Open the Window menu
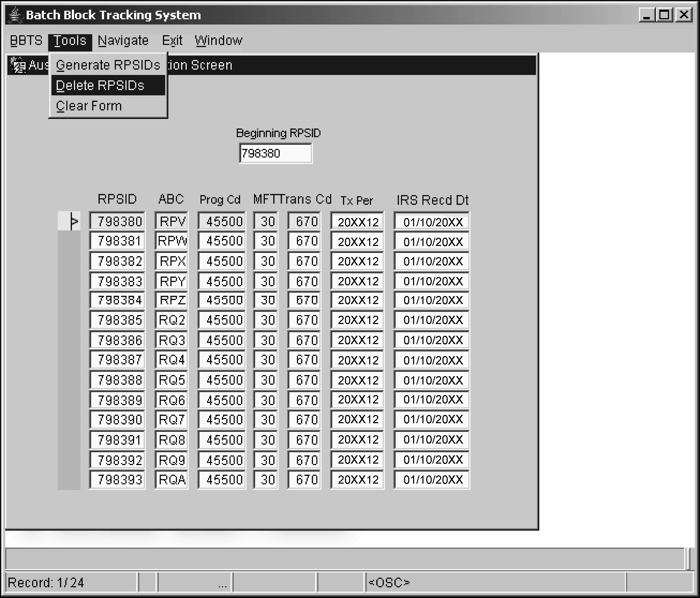 218,41
